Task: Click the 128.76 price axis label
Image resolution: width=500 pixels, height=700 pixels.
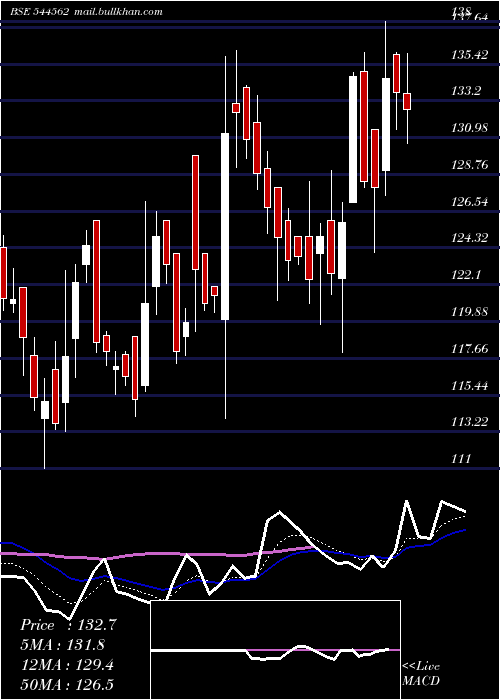Action: [469, 165]
